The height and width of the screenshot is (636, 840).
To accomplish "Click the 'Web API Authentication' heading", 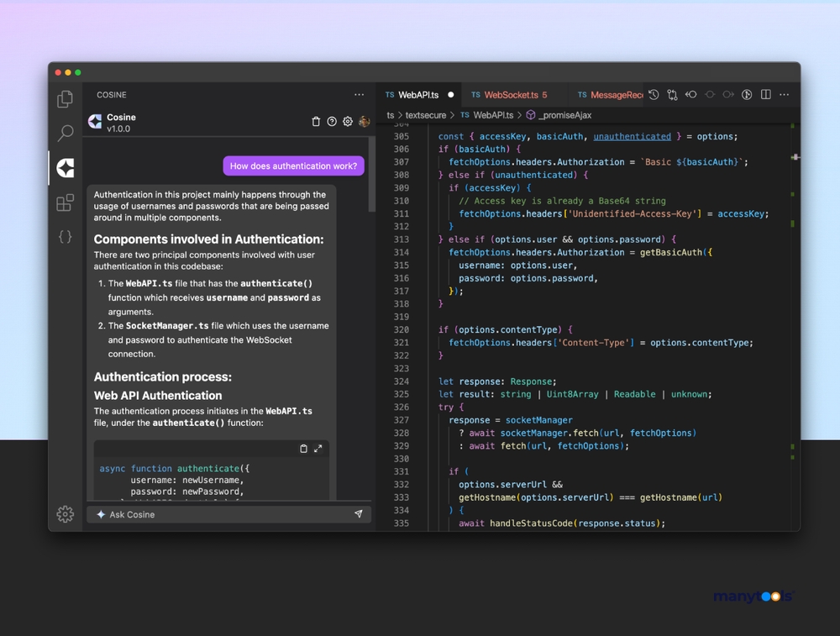I will pyautogui.click(x=158, y=396).
